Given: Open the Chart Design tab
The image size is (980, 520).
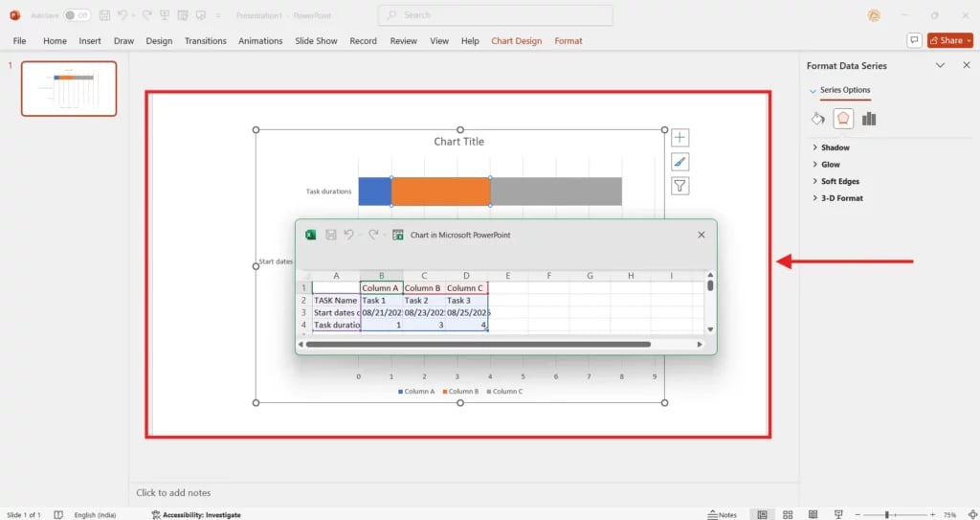Looking at the screenshot, I should [x=516, y=41].
